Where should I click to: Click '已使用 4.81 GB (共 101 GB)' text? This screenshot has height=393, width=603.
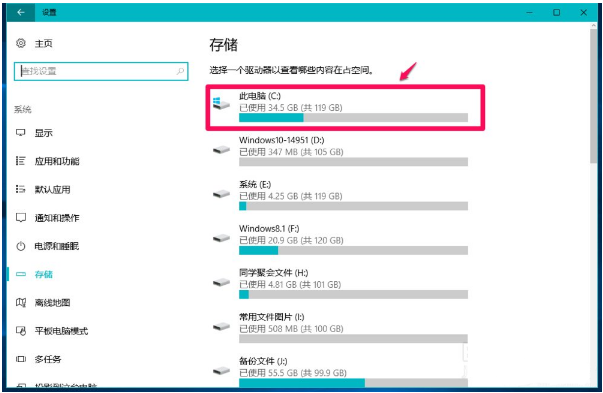click(290, 285)
